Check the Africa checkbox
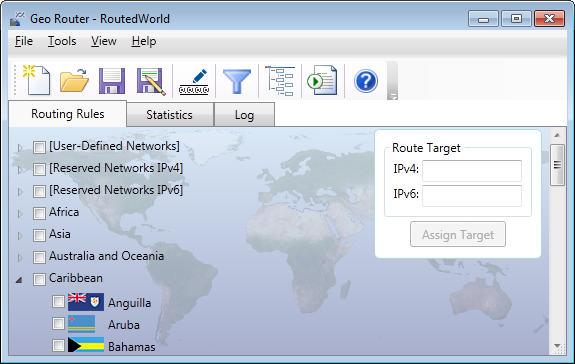The image size is (575, 364). (39, 213)
